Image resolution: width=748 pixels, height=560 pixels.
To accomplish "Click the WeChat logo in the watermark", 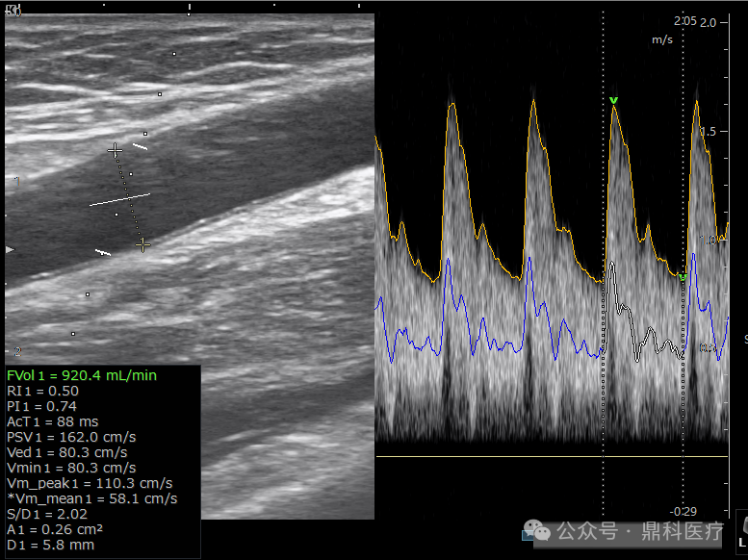I will pyautogui.click(x=536, y=529).
